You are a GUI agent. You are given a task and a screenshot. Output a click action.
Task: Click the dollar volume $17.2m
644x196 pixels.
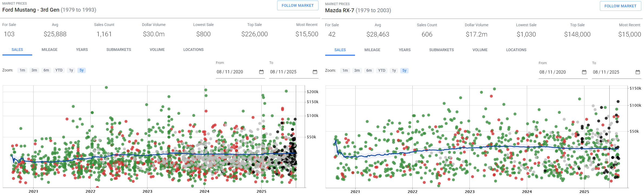[x=477, y=34]
